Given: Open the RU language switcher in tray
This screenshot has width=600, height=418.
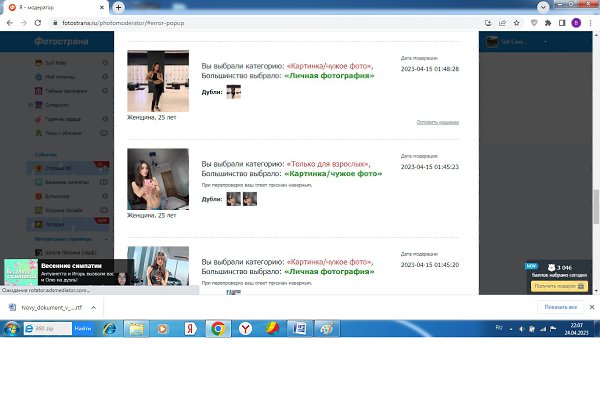Looking at the screenshot, I should click(500, 328).
